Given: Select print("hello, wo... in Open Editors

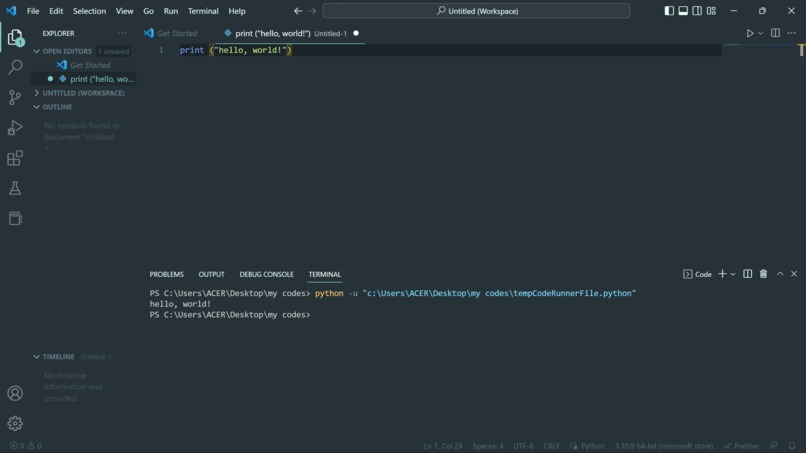Looking at the screenshot, I should tap(83, 79).
